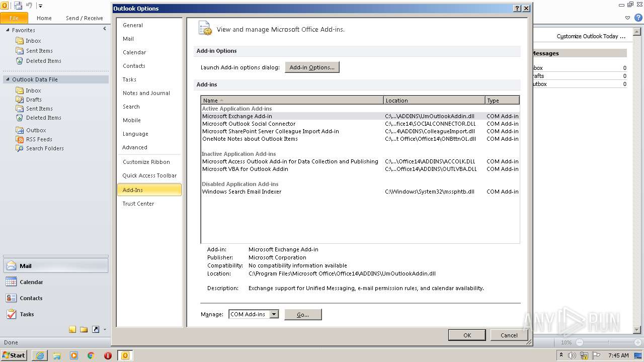Click the Folder List icon below Tasks
Image resolution: width=644 pixels, height=362 pixels.
tap(84, 330)
